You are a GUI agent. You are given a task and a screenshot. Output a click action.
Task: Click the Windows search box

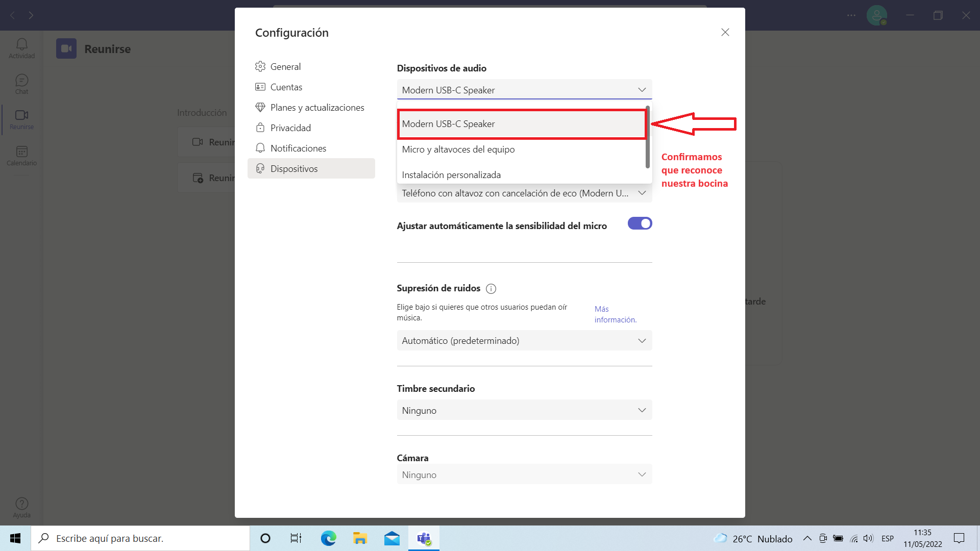pos(140,538)
